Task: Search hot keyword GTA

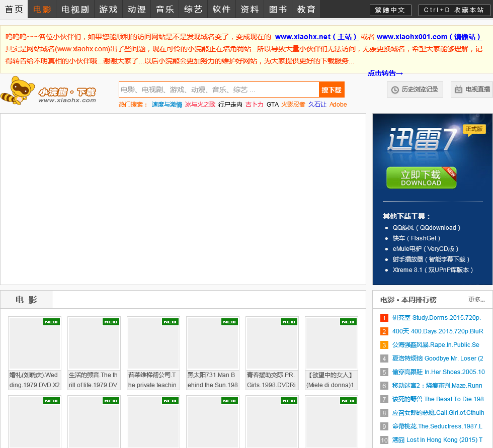Action: point(273,105)
